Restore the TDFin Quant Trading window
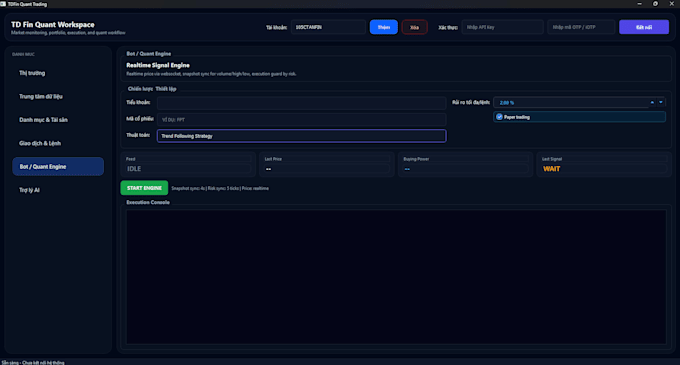The image size is (680, 365). (x=655, y=3)
